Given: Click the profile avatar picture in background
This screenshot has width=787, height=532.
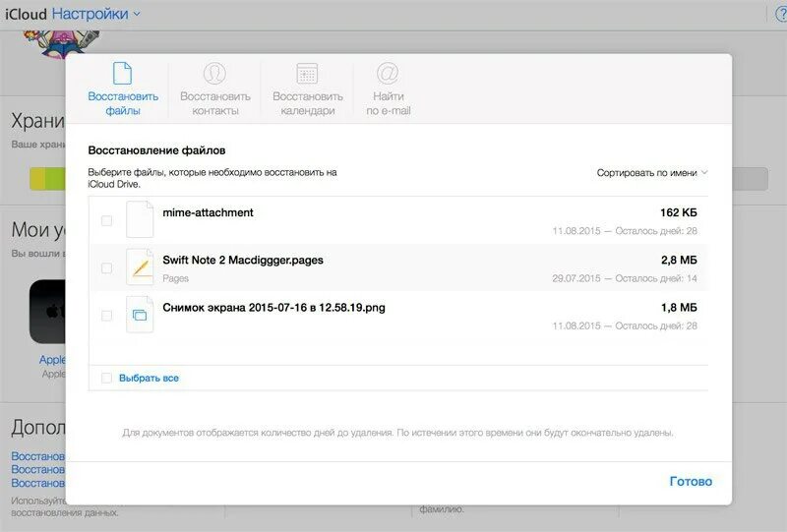Looking at the screenshot, I should click(62, 44).
